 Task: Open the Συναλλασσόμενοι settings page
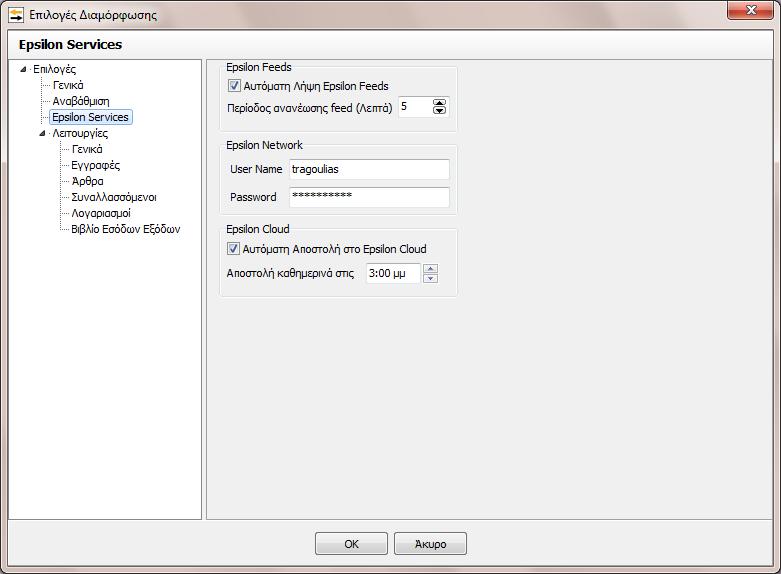coord(114,197)
